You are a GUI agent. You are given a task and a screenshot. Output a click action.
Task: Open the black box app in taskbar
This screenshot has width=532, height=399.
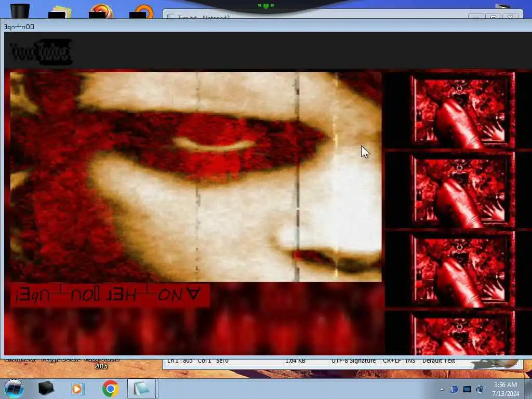tap(46, 389)
